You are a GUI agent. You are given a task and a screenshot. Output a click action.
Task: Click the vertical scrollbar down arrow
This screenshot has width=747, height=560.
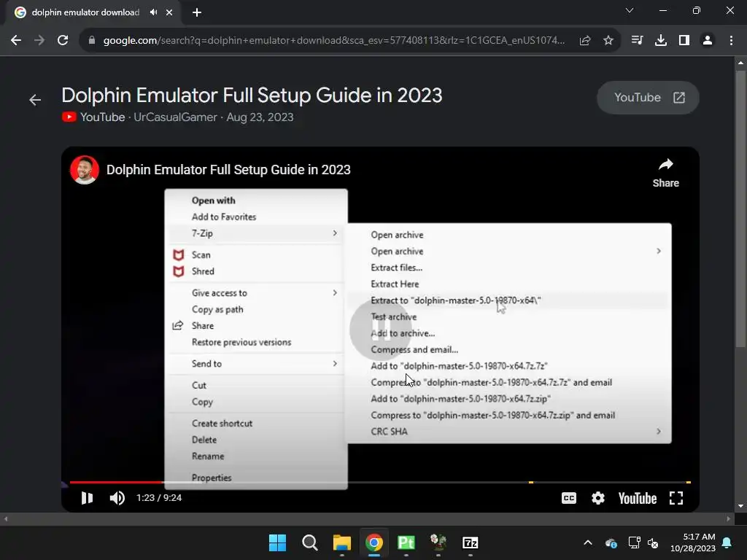740,506
